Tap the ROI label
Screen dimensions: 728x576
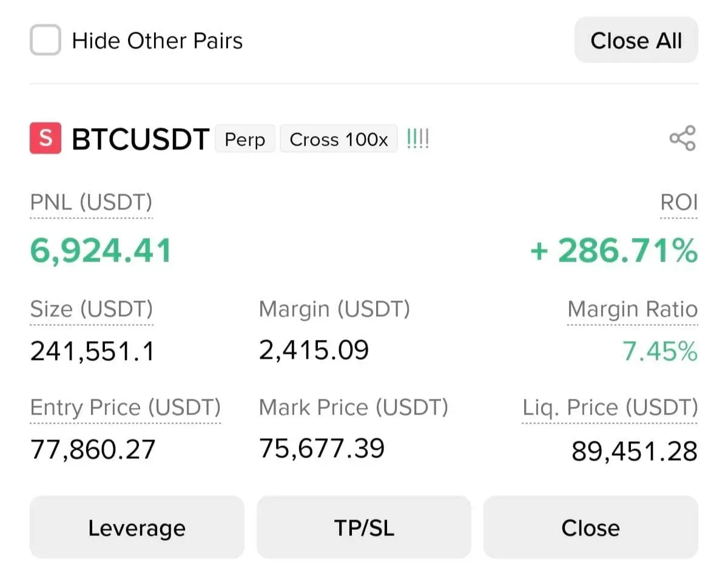[679, 202]
